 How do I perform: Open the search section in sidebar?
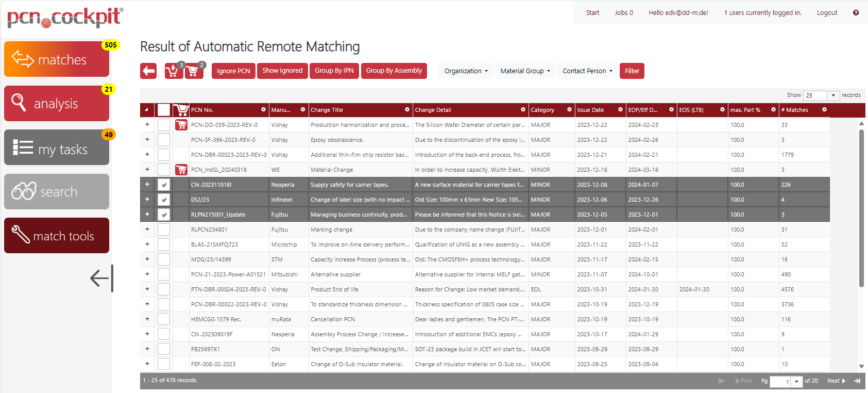(x=57, y=192)
